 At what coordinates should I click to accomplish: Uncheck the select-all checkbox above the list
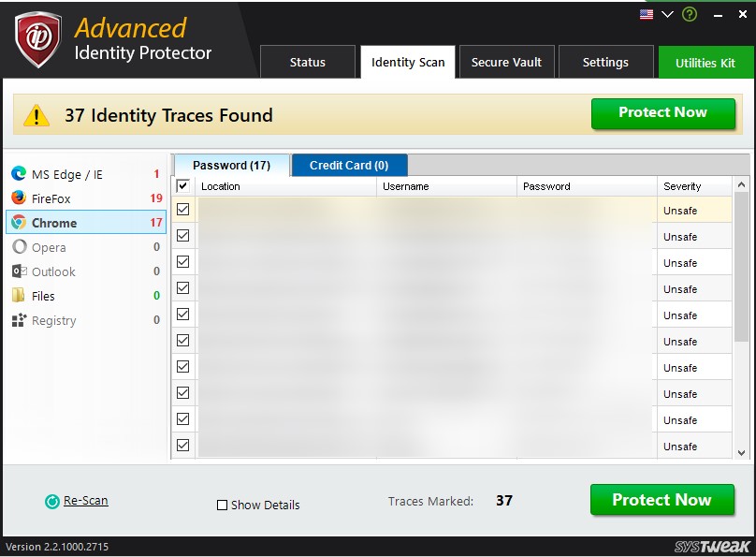point(183,186)
